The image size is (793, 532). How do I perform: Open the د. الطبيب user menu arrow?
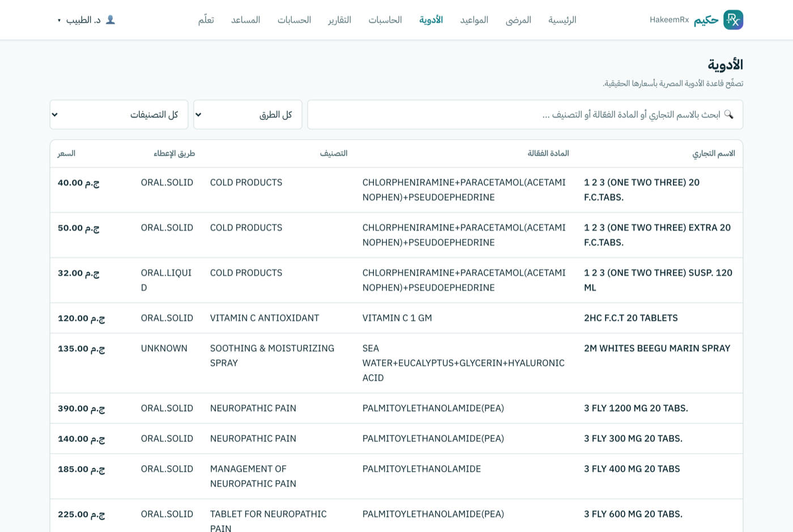(x=59, y=20)
